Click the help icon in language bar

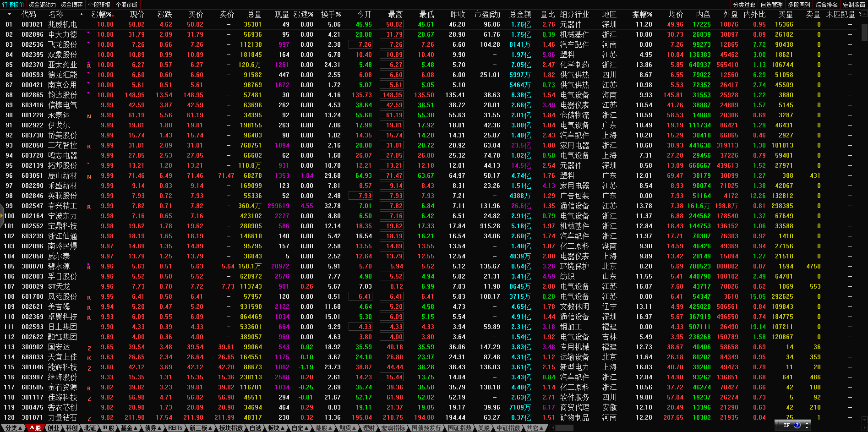click(797, 425)
